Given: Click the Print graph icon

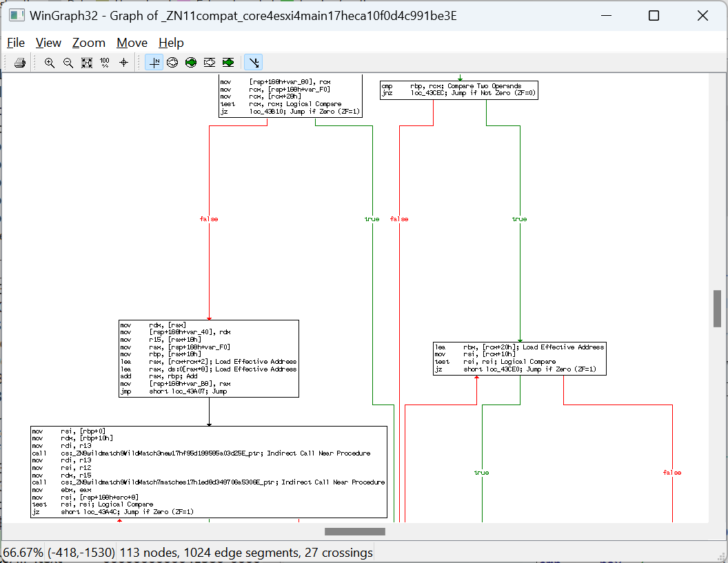Looking at the screenshot, I should [19, 62].
